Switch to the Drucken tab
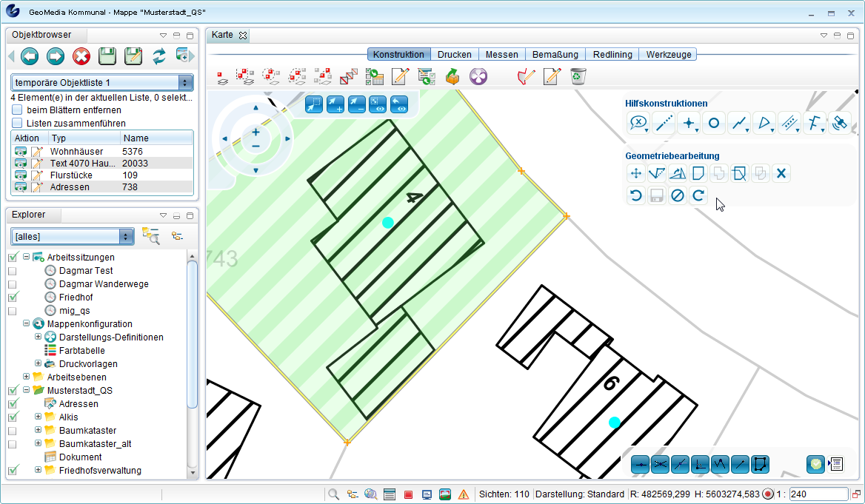This screenshot has width=865, height=504. click(454, 54)
